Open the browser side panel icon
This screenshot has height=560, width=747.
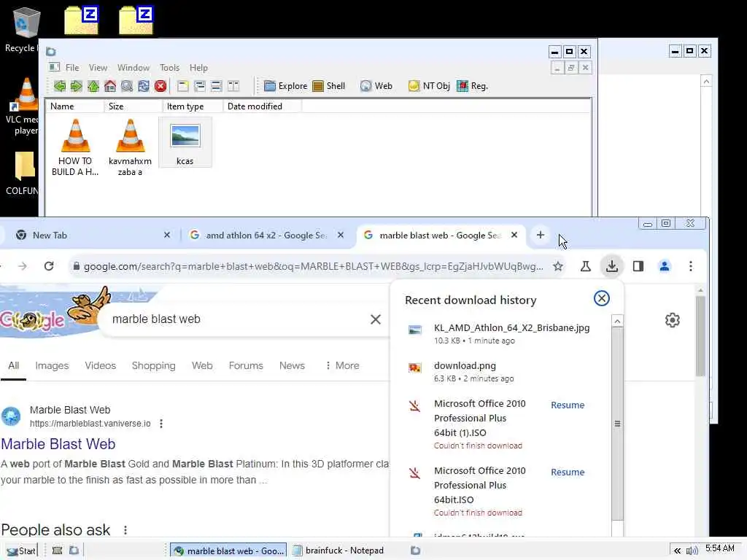tap(638, 266)
